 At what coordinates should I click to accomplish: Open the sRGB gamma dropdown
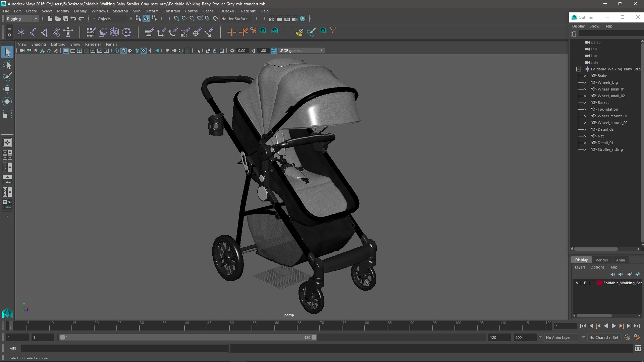pyautogui.click(x=301, y=51)
